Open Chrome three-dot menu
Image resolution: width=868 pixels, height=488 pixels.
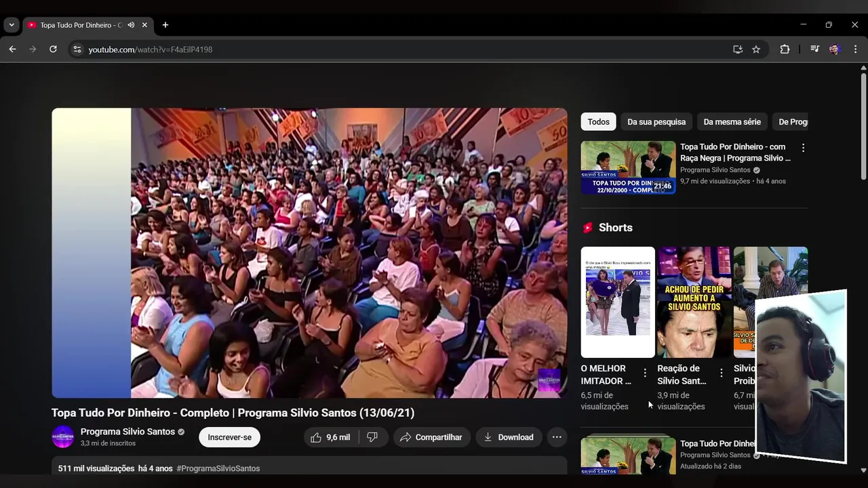pos(855,49)
